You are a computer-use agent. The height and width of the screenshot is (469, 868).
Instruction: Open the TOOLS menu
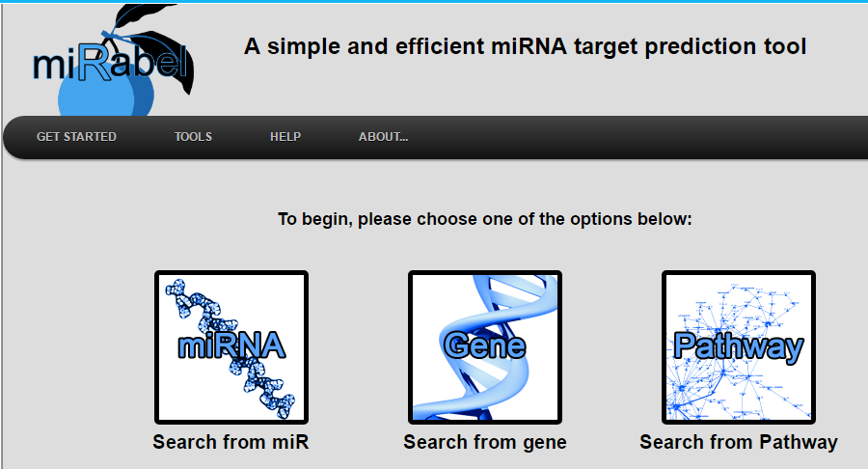[x=193, y=137]
